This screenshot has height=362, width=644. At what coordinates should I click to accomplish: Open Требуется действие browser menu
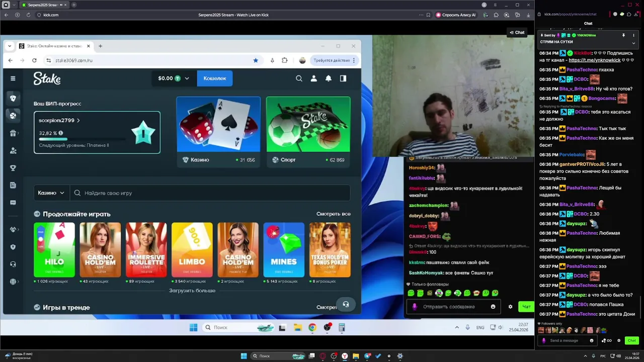pos(335,60)
